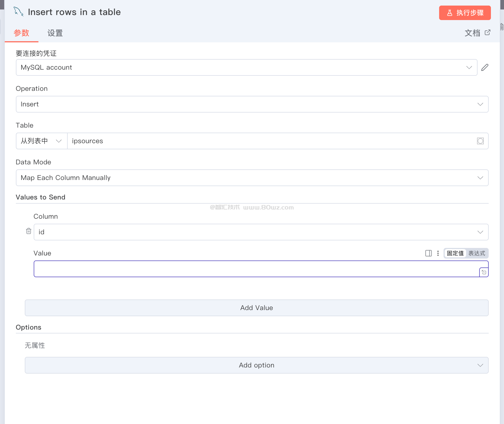Switch to the 参数 tab
504x424 pixels.
[x=21, y=33]
